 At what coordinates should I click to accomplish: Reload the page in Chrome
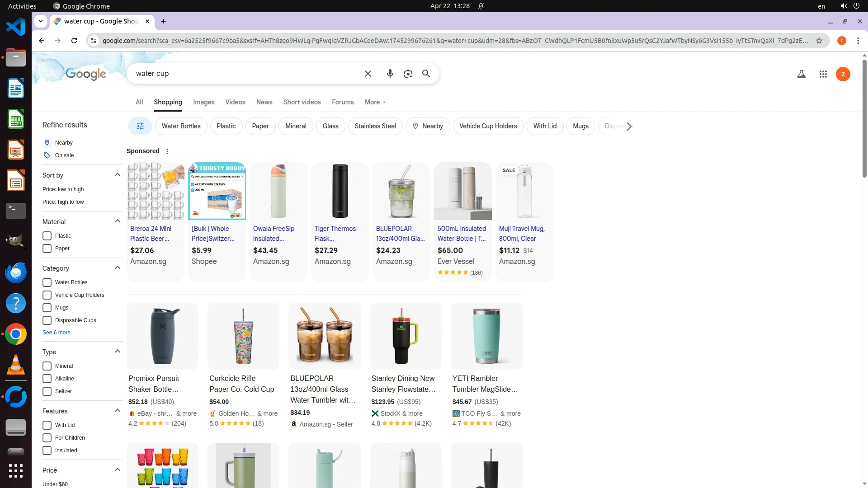point(74,41)
